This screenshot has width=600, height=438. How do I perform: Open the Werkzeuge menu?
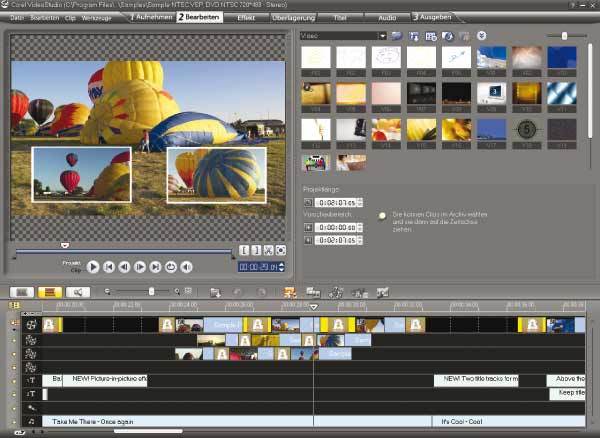(96, 18)
